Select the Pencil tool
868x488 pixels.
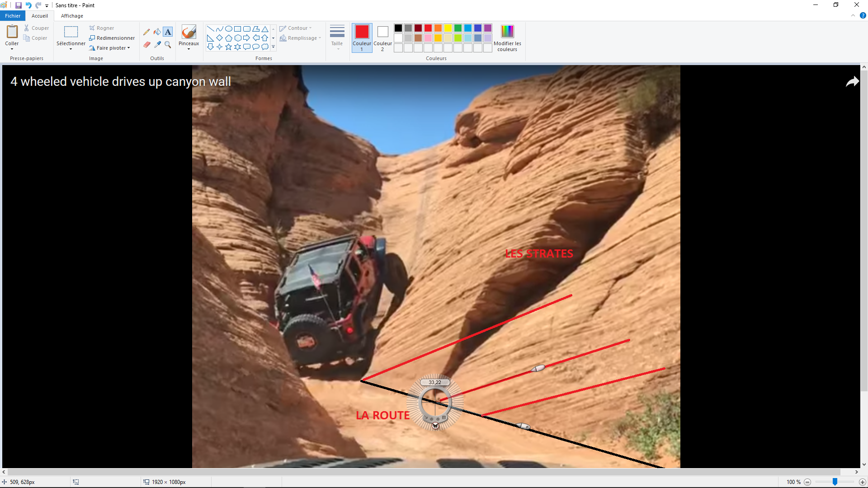(x=146, y=32)
